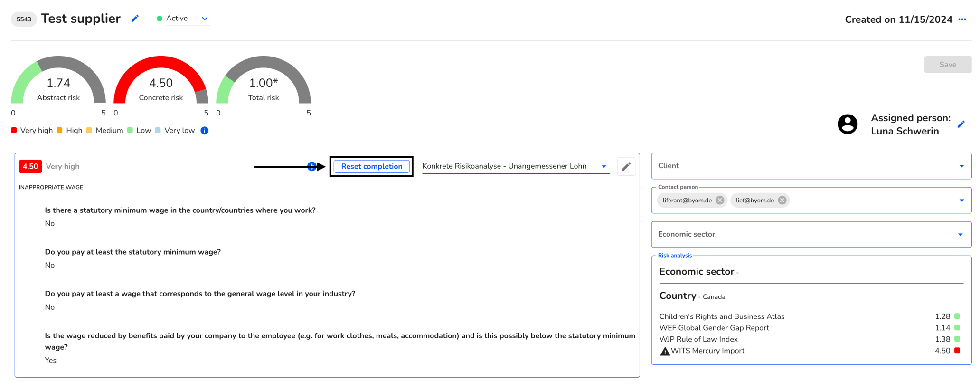980x392 pixels.
Task: Click the Concrete risk gauge
Action: 161,80
